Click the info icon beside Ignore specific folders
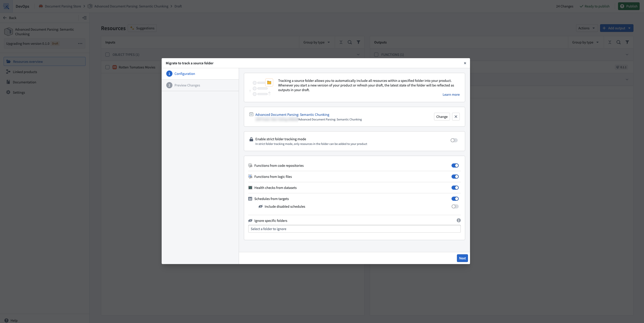 click(459, 220)
